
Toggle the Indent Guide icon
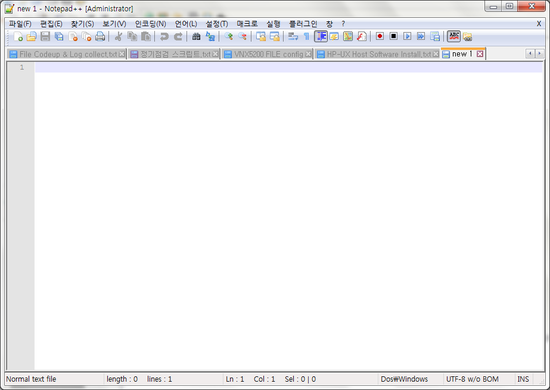pyautogui.click(x=321, y=36)
